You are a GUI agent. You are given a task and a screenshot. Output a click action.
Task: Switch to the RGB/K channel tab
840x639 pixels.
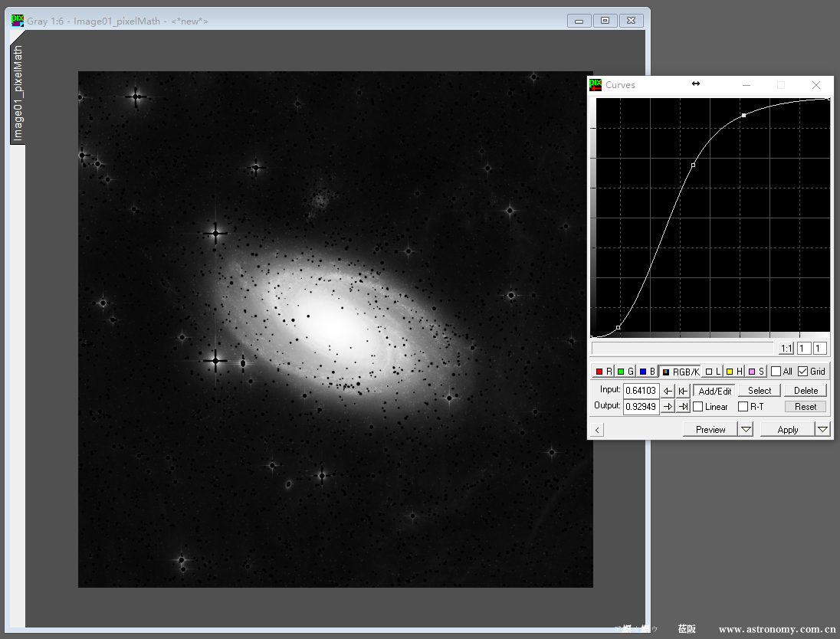(x=680, y=372)
